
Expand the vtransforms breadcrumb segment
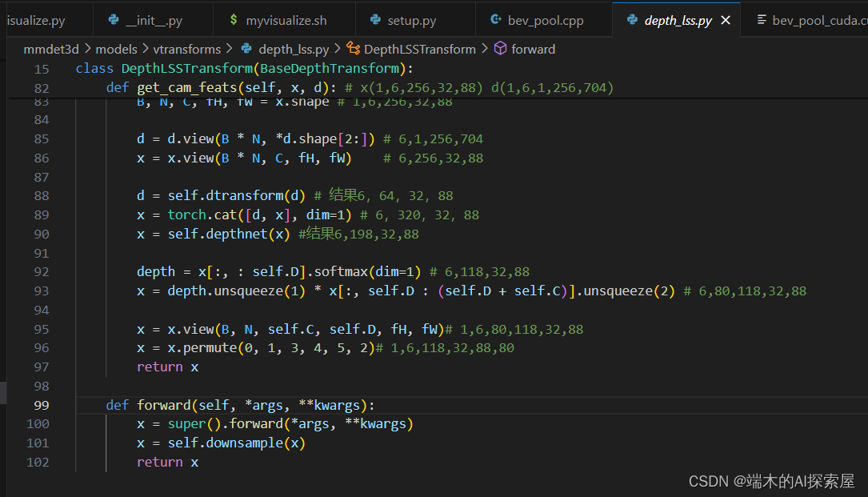(x=187, y=50)
